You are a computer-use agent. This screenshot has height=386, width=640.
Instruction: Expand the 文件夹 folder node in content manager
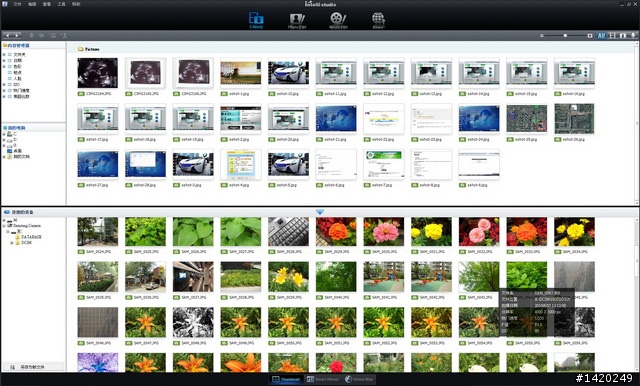pyautogui.click(x=4, y=54)
